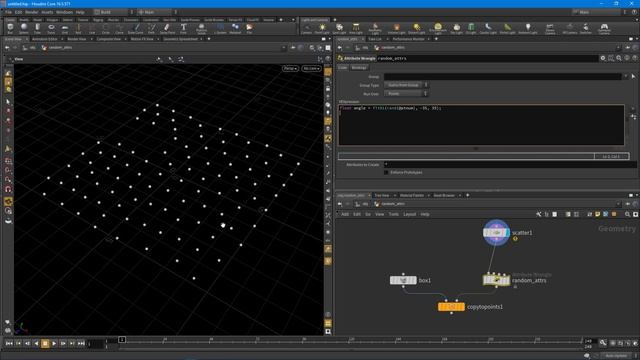640x360 pixels.
Task: Open the network editor Add menu
Action: click(x=345, y=214)
